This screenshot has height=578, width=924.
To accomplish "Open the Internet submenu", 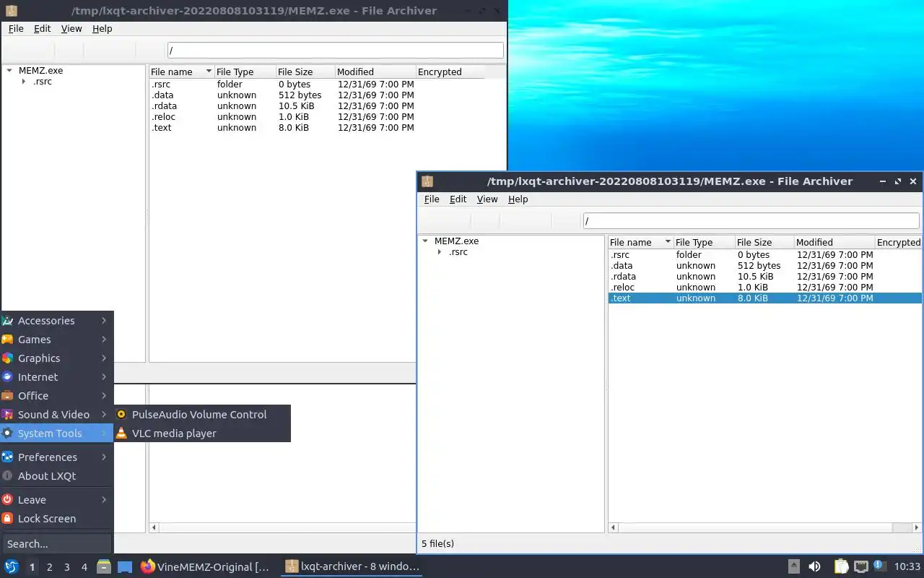I will 56,377.
